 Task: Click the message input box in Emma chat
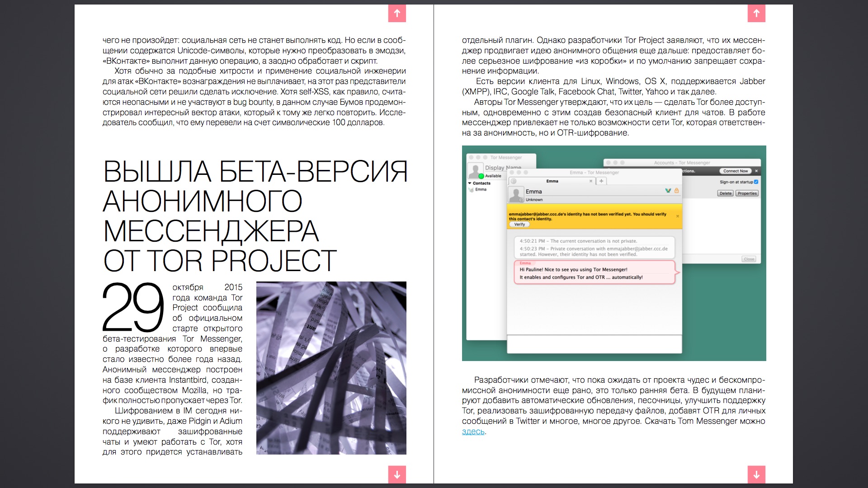(x=594, y=344)
